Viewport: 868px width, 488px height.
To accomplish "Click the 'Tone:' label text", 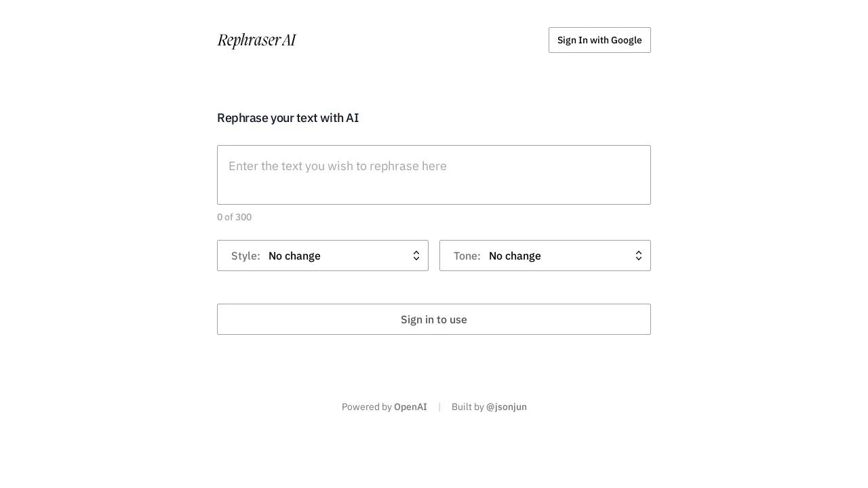I will tap(467, 256).
